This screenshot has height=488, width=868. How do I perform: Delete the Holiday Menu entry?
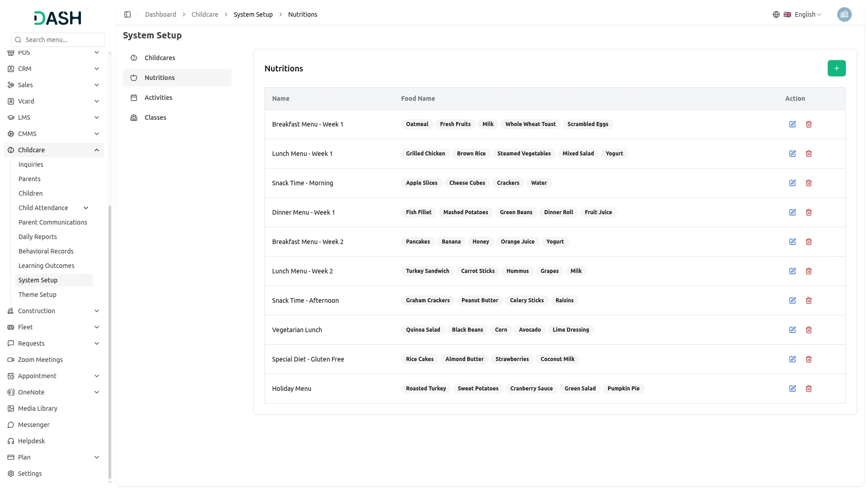click(809, 389)
